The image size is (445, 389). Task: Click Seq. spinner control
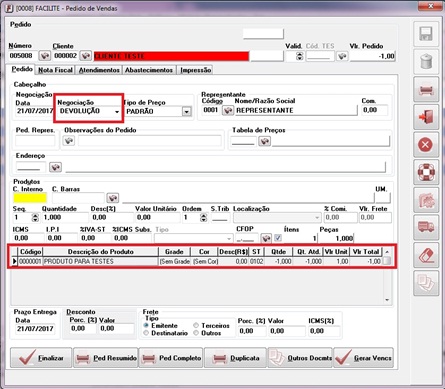pos(35,218)
